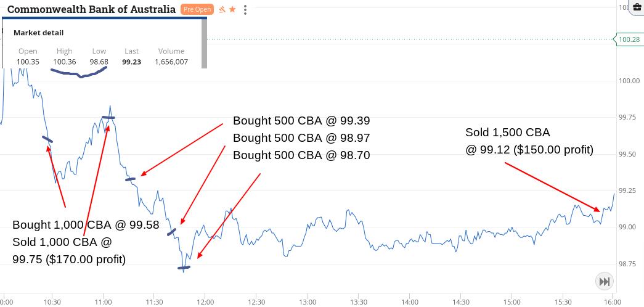Click the Market detail heading

[39, 33]
